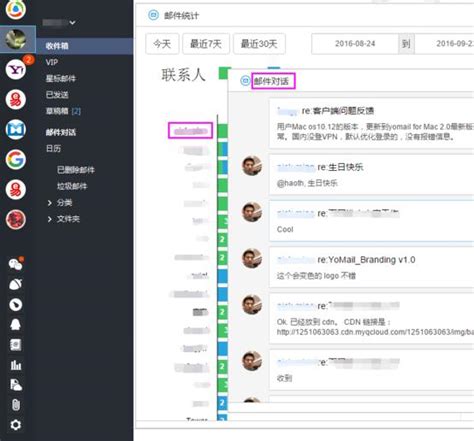This screenshot has width=474, height=441.
Task: Click the myqcloud CDN link
Action: [x=375, y=332]
